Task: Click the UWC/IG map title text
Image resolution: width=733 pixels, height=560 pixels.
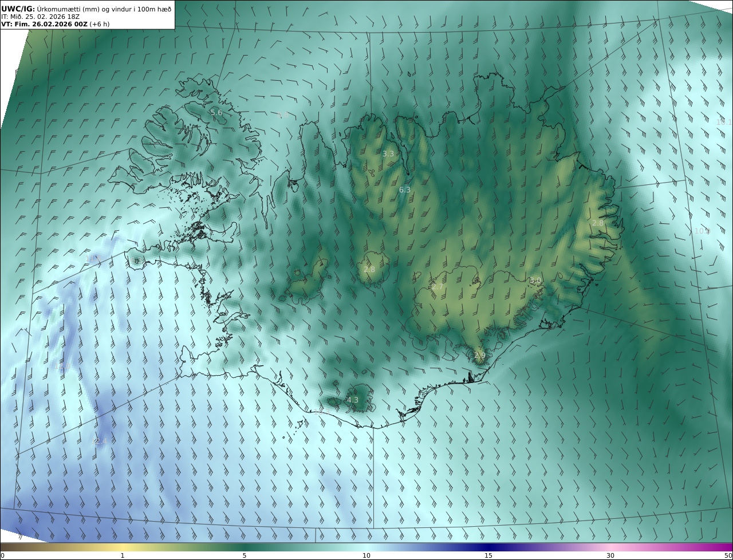Action: click(86, 9)
